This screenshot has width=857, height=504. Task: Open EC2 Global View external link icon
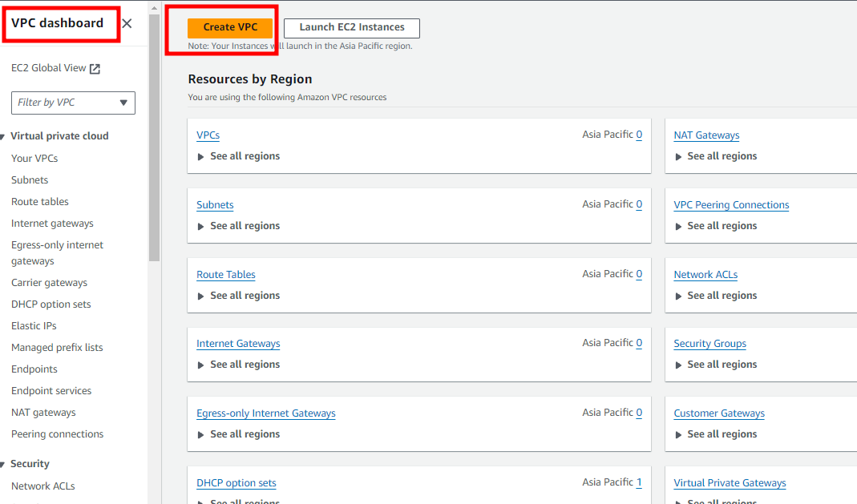(95, 69)
